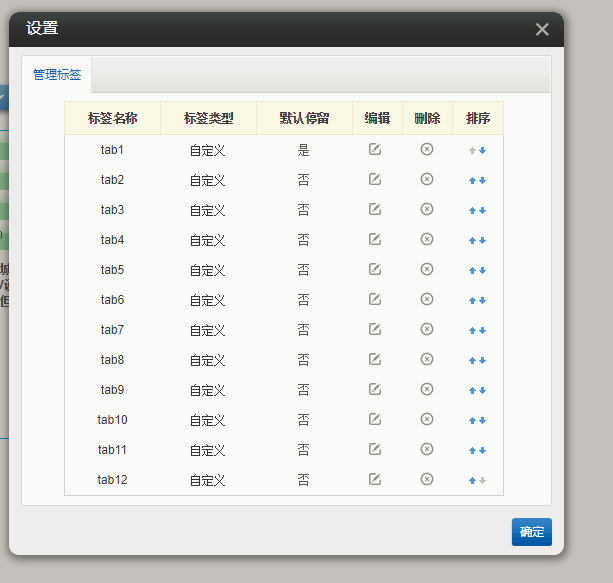
Task: Edit the tab3 row
Action: [x=375, y=210]
